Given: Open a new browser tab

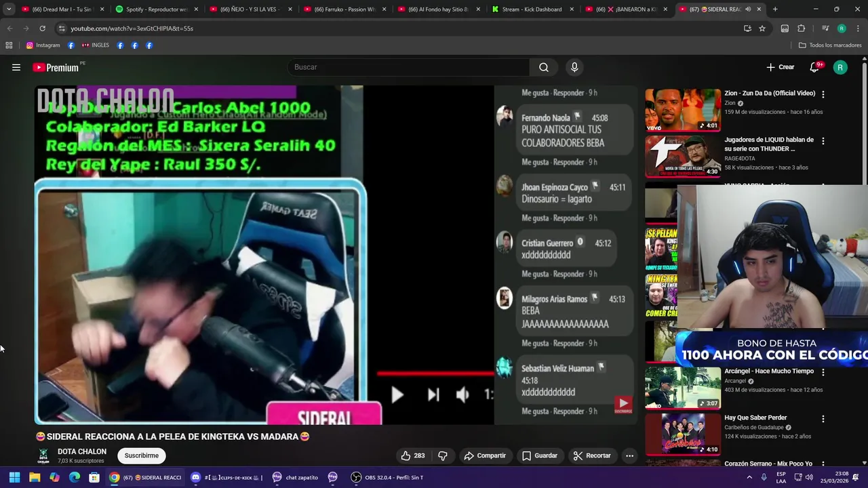Looking at the screenshot, I should pos(775,9).
